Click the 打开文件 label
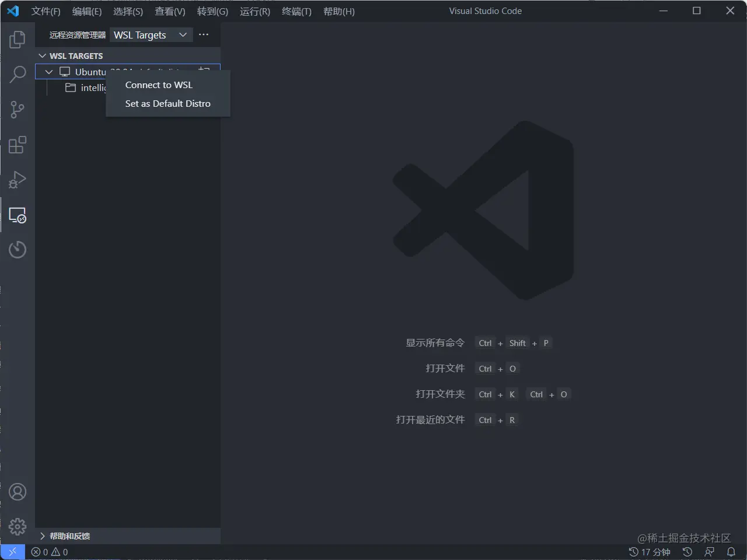Viewport: 747px width, 560px height. 445,369
